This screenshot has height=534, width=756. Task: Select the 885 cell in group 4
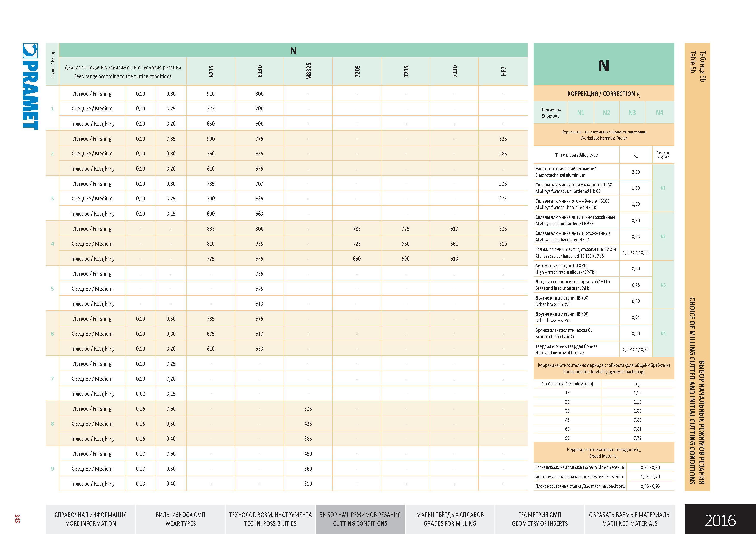211,229
